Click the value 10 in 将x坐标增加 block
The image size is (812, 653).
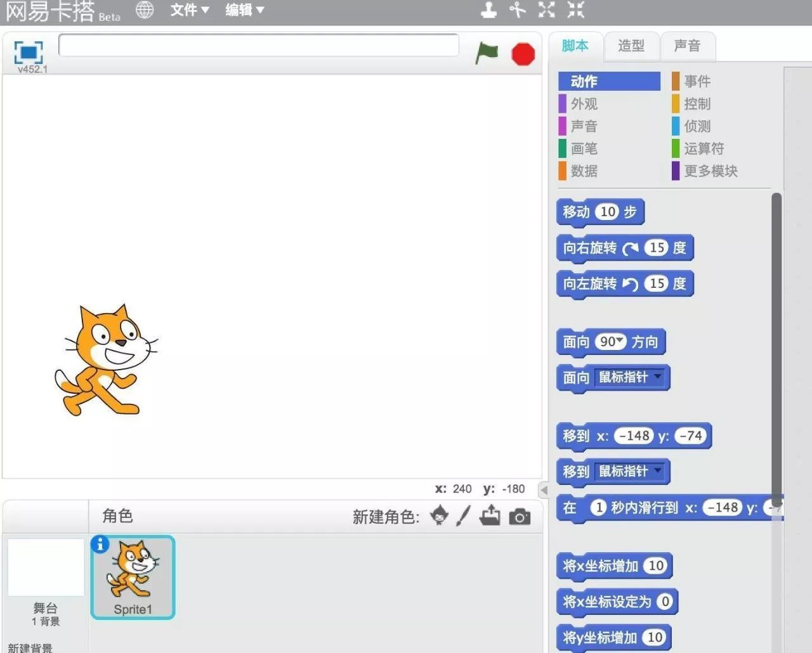[x=656, y=566]
